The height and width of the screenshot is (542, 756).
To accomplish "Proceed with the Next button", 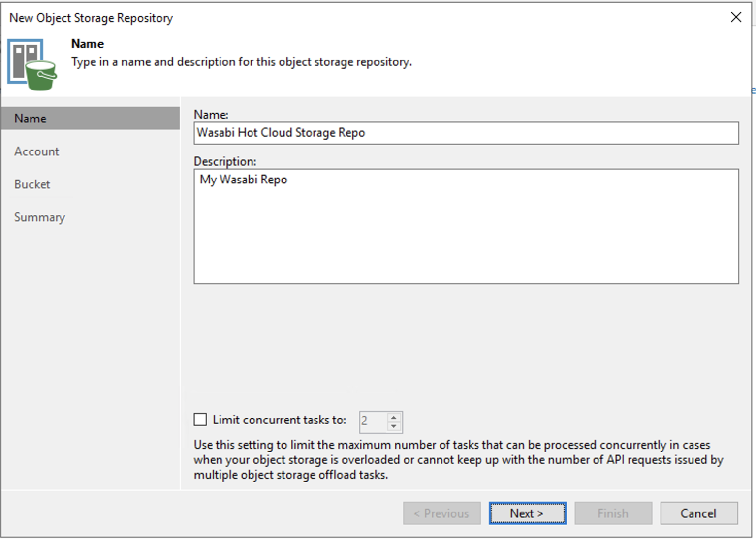I will [x=527, y=513].
